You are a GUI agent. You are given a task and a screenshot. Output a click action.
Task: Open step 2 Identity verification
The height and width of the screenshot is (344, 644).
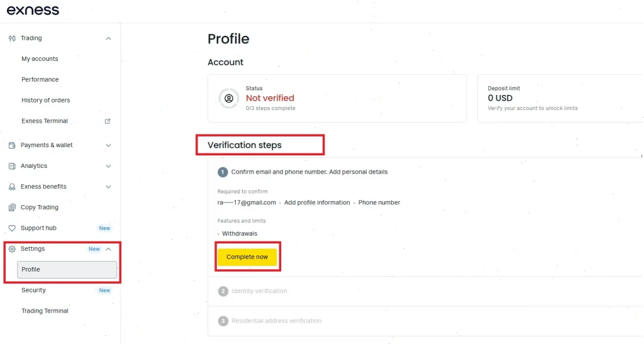(x=259, y=291)
